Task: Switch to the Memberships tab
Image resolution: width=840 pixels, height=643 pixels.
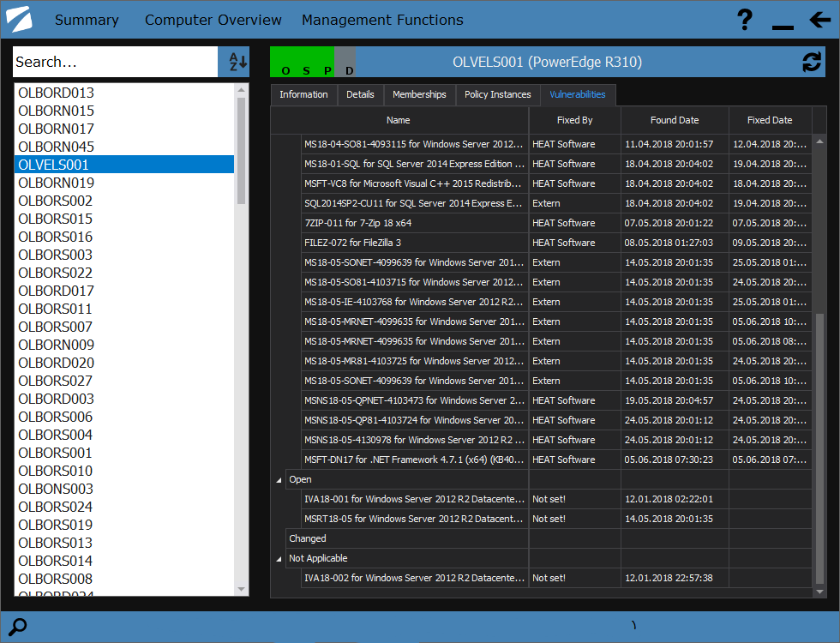Action: pyautogui.click(x=419, y=95)
